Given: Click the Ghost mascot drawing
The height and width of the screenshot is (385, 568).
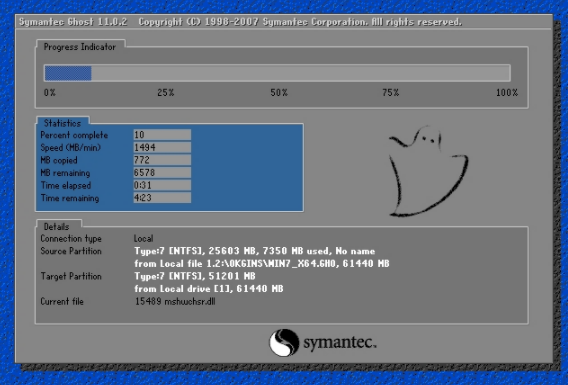Looking at the screenshot, I should click(x=428, y=171).
